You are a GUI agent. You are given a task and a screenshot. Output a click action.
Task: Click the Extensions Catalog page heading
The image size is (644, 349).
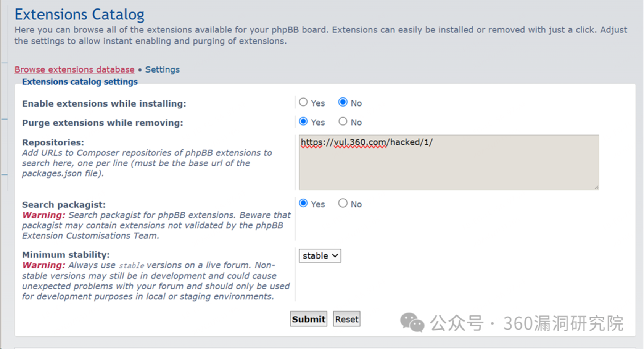coord(79,15)
